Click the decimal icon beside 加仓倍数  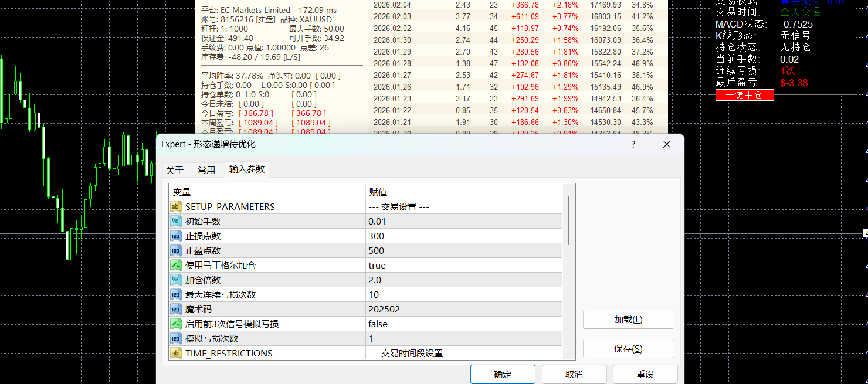(176, 280)
